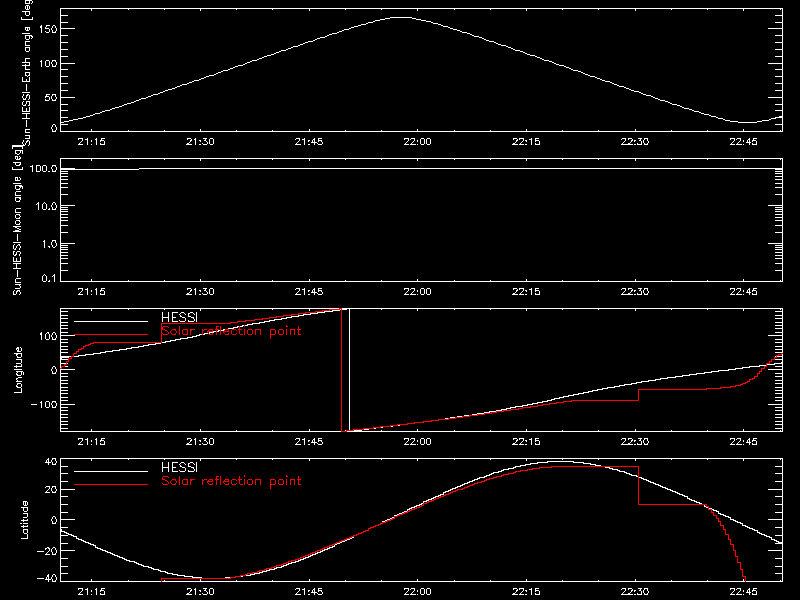
Task: Select the 22:15 label under the Latitude plot
Action: [526, 592]
